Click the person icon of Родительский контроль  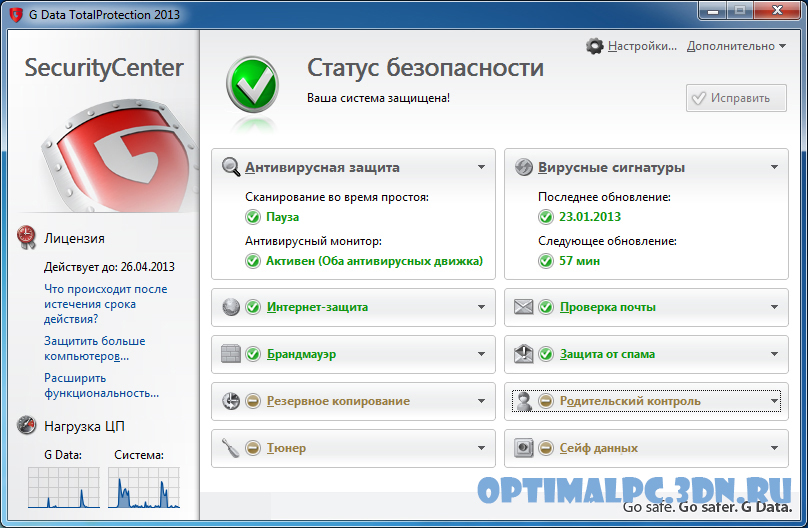tap(524, 401)
